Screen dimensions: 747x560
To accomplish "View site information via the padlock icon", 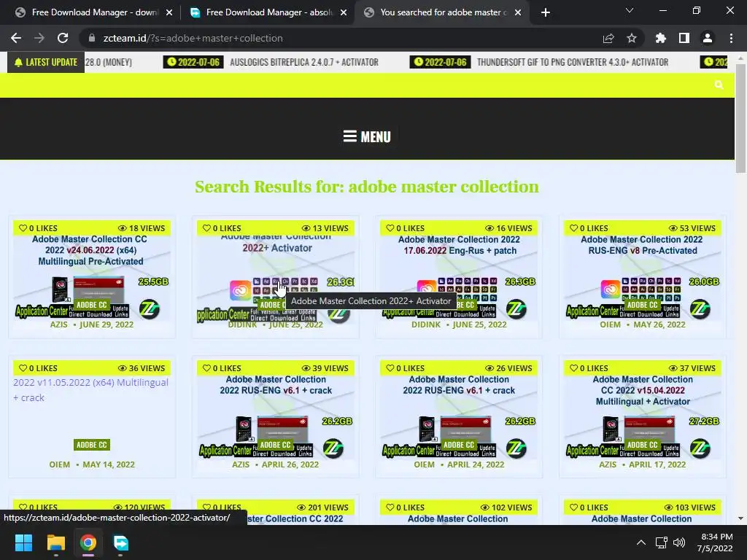I will pyautogui.click(x=92, y=38).
